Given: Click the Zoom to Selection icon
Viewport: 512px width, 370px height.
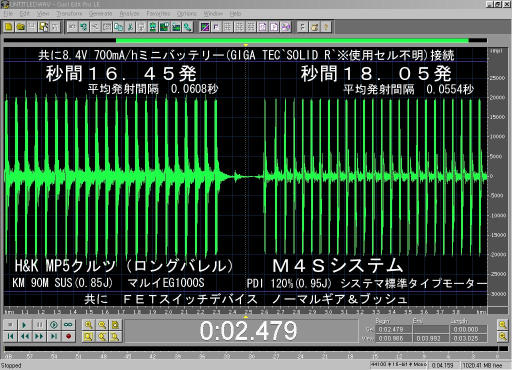Looking at the screenshot, I should (x=89, y=337).
